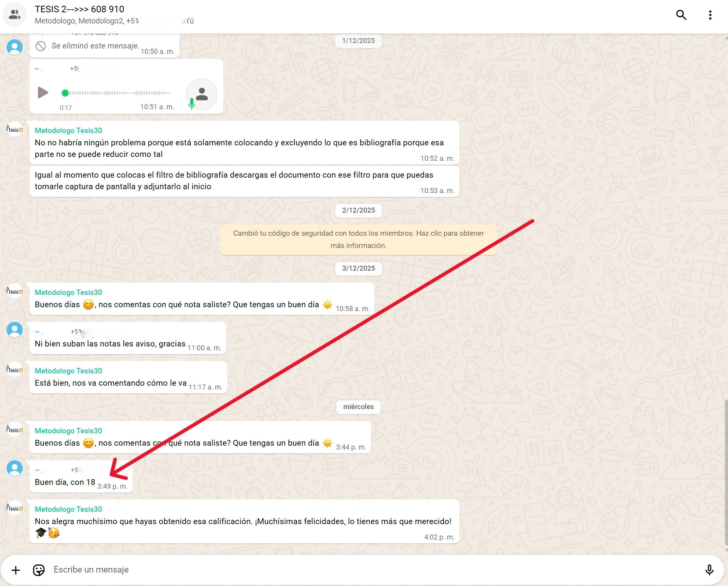The image size is (728, 586).
Task: Click the graduation cap emoji in last message
Action: click(x=41, y=533)
